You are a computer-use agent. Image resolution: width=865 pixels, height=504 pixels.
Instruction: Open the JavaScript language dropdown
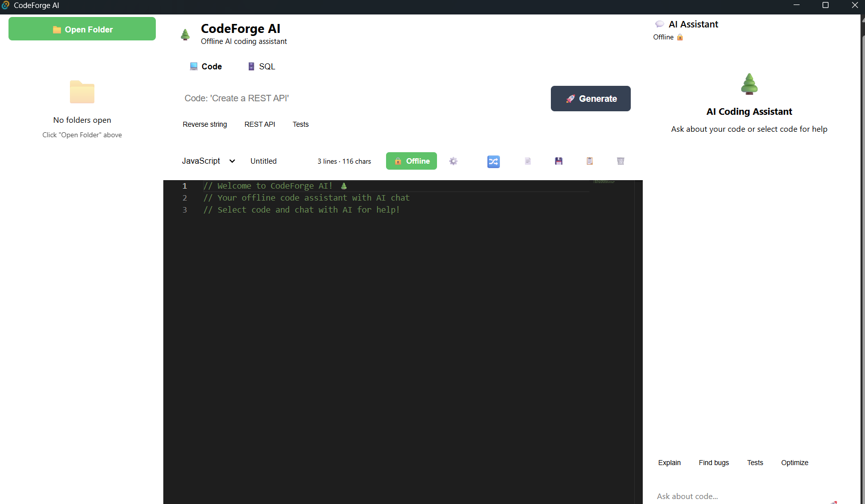[x=202, y=161]
